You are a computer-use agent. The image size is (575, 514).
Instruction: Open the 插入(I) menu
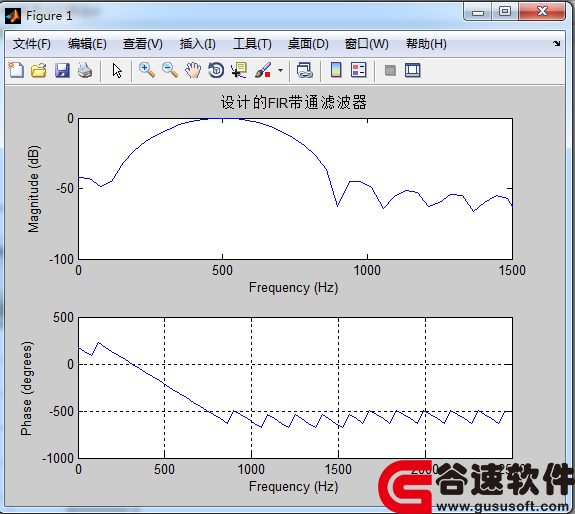(x=198, y=44)
